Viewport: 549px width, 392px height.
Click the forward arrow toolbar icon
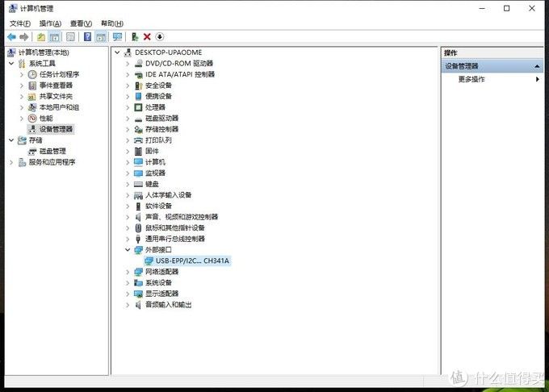(x=23, y=37)
